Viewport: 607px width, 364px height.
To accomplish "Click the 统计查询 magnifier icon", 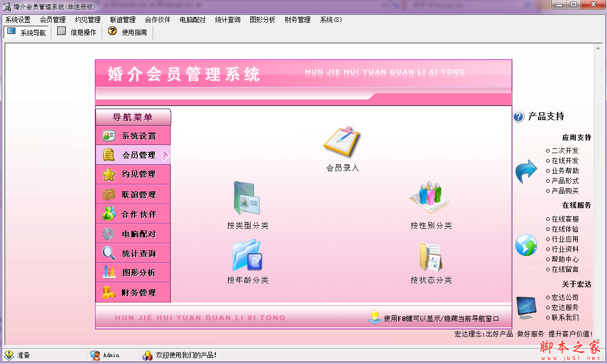I will tap(109, 253).
